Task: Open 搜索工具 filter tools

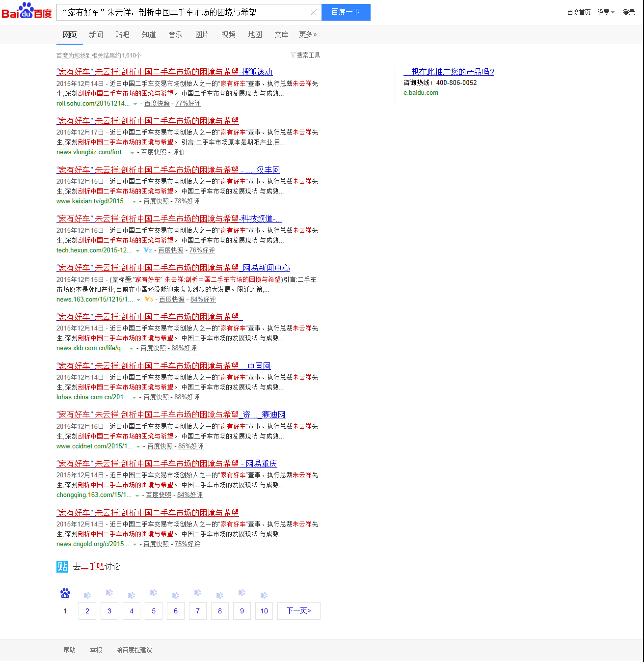Action: (x=305, y=55)
